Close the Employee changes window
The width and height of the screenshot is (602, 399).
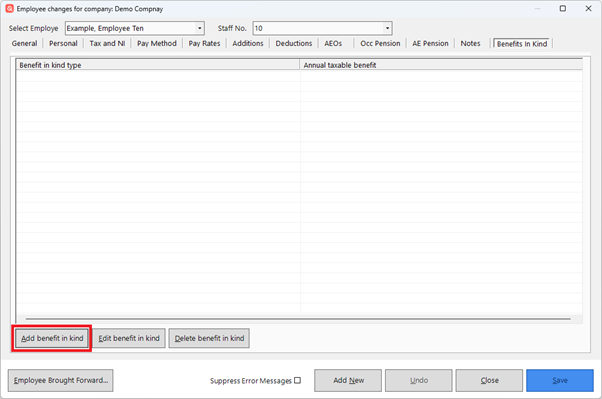pyautogui.click(x=588, y=8)
